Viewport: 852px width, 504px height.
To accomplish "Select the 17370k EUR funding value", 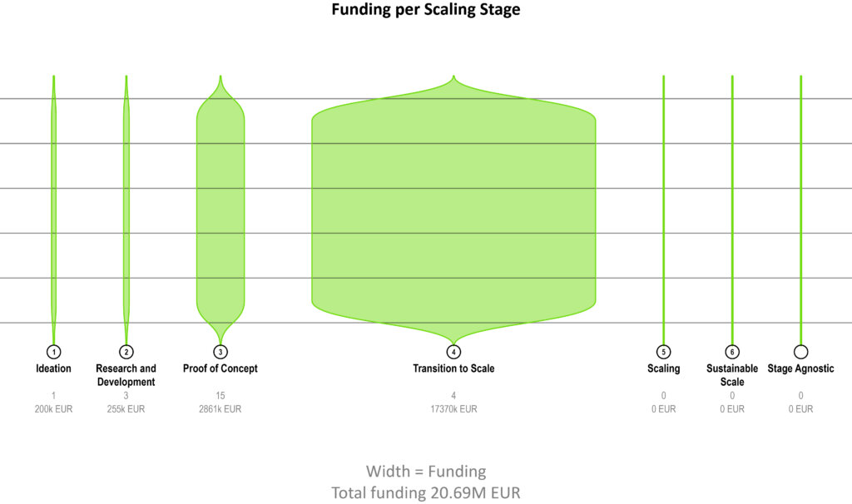I will 453,409.
